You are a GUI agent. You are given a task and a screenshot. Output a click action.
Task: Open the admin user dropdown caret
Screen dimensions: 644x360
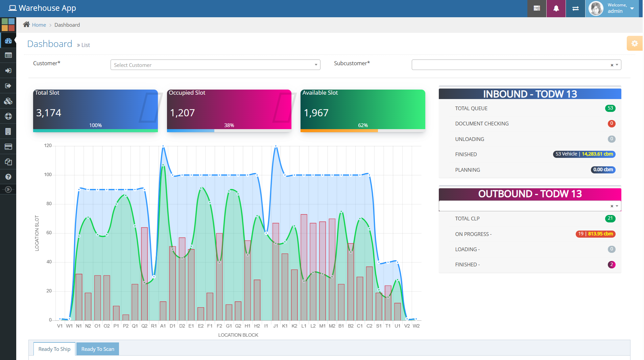click(632, 8)
